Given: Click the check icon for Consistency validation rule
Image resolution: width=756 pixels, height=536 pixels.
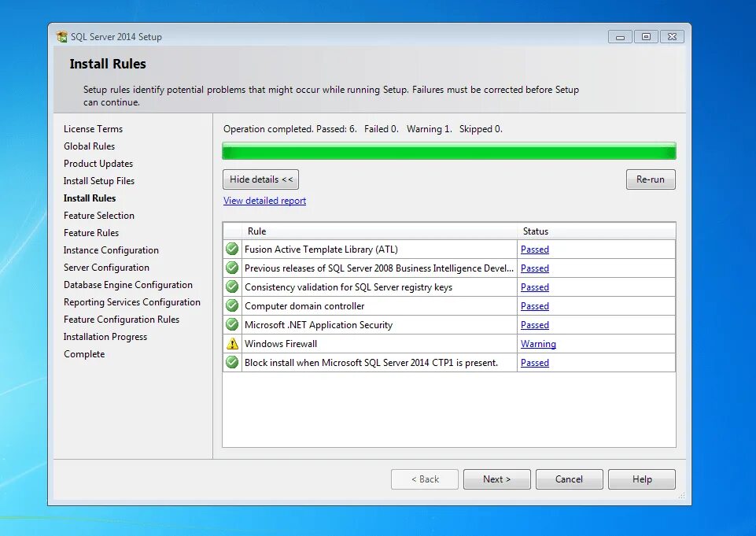Looking at the screenshot, I should 231,286.
